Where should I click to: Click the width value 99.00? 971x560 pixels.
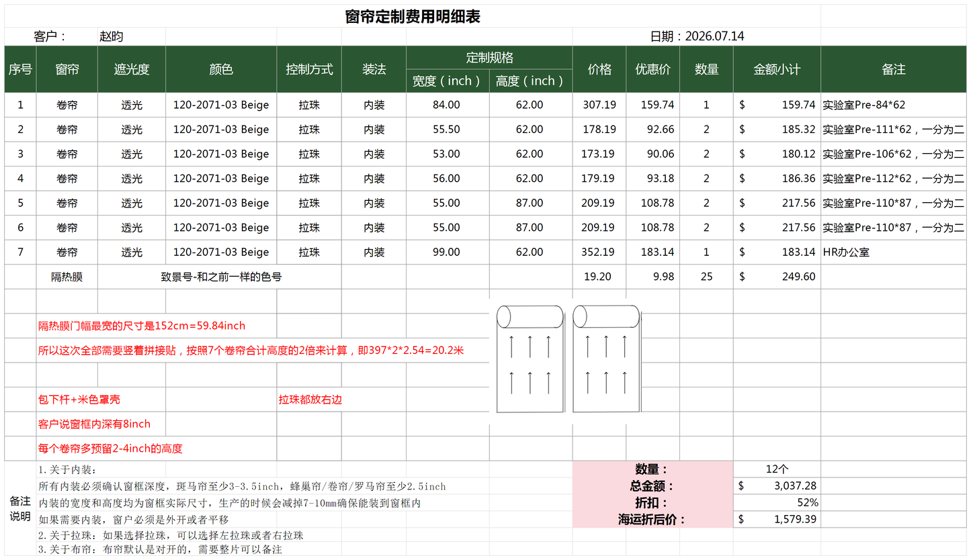coord(447,252)
